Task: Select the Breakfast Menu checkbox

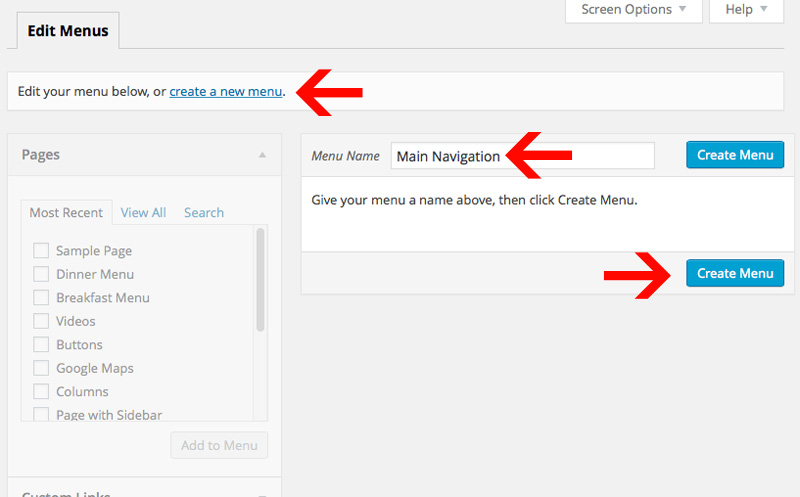Action: click(41, 298)
